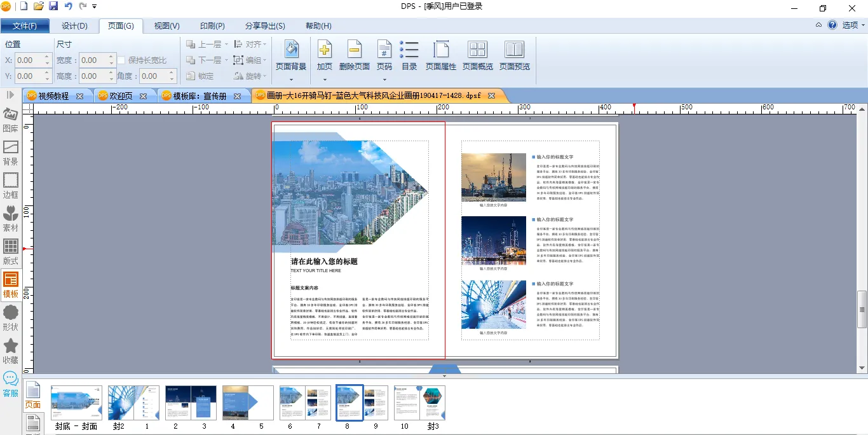Open the 选项 options dropdown
The image size is (868, 435).
point(853,25)
